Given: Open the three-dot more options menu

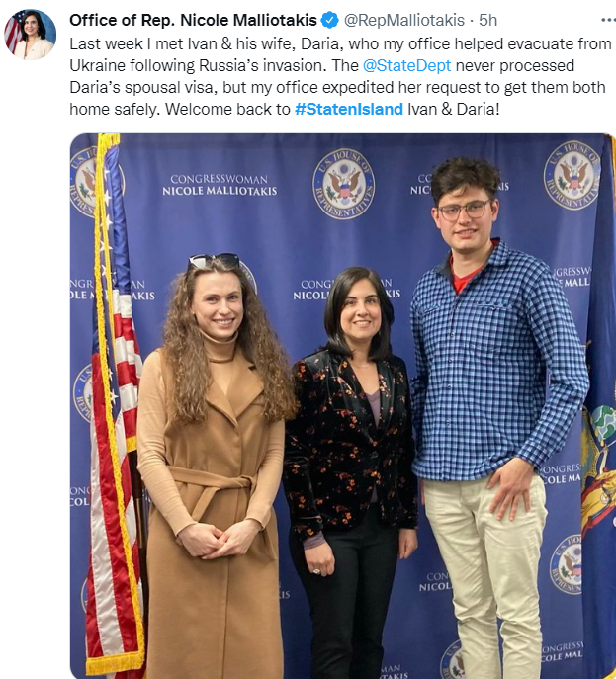Looking at the screenshot, I should (608, 20).
